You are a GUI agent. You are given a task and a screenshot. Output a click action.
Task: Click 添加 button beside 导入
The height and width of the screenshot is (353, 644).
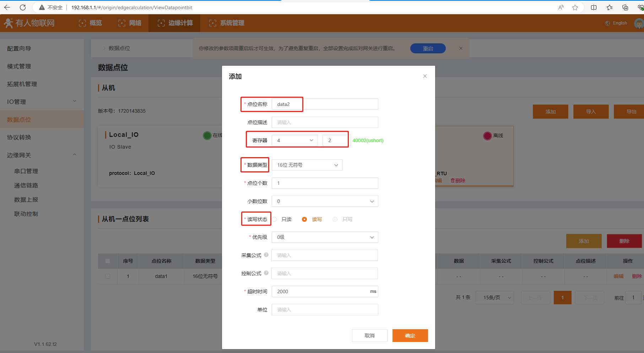pos(551,112)
